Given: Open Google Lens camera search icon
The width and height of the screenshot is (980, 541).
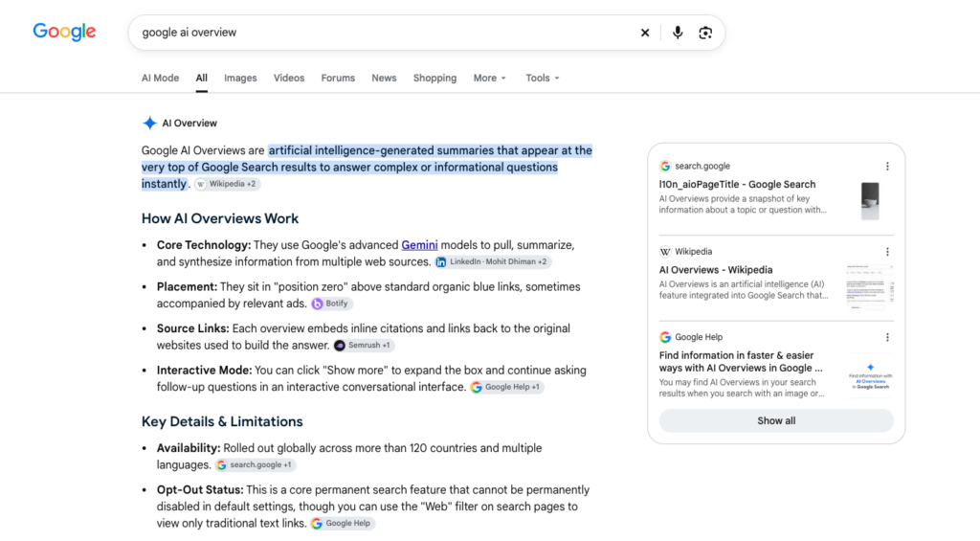Looking at the screenshot, I should (705, 33).
